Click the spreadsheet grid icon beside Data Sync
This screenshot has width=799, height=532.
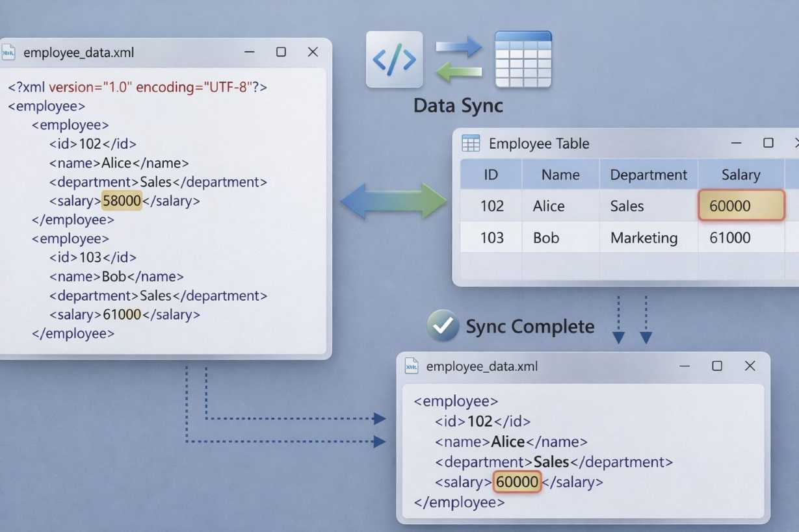click(x=523, y=59)
